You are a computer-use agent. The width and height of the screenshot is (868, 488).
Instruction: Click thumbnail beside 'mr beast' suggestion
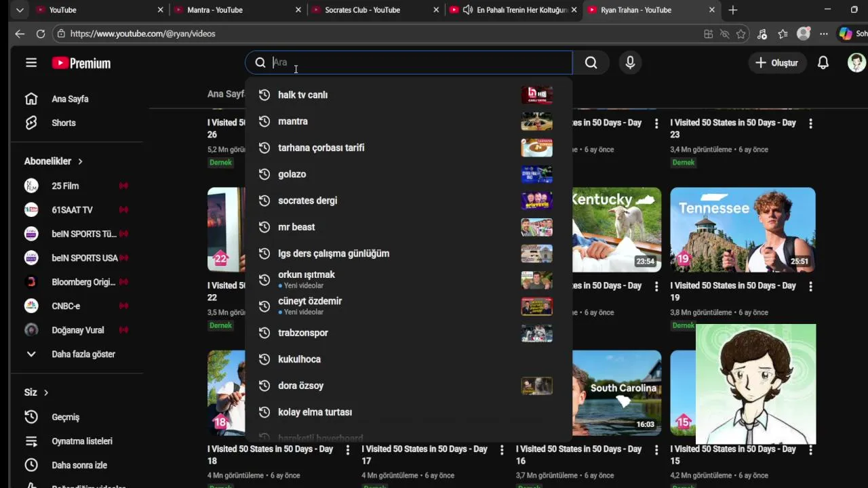tap(536, 227)
